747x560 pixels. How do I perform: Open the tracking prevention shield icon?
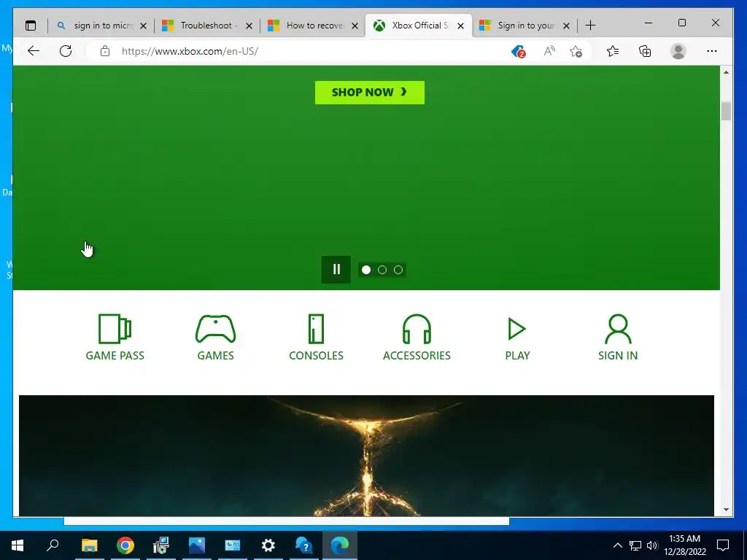(x=518, y=51)
